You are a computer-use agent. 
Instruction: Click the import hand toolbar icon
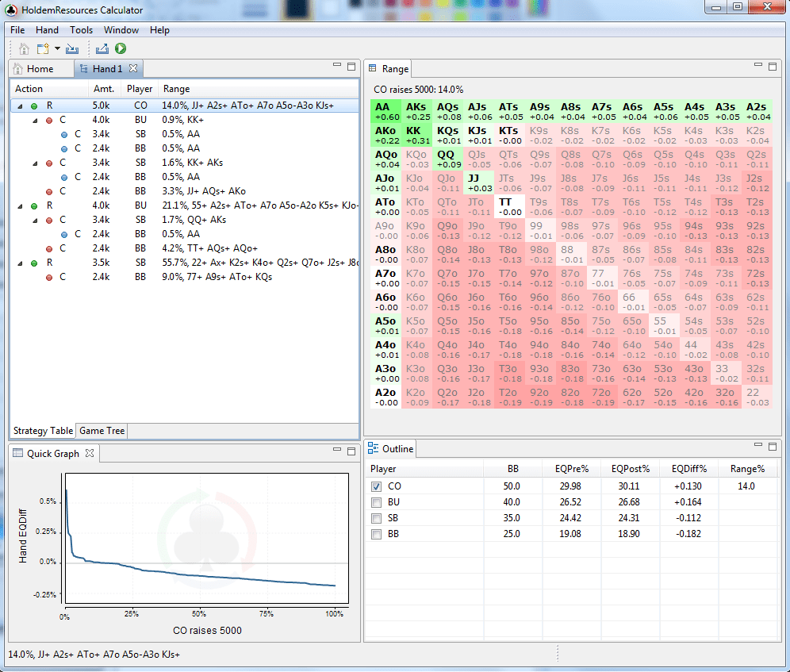[72, 48]
